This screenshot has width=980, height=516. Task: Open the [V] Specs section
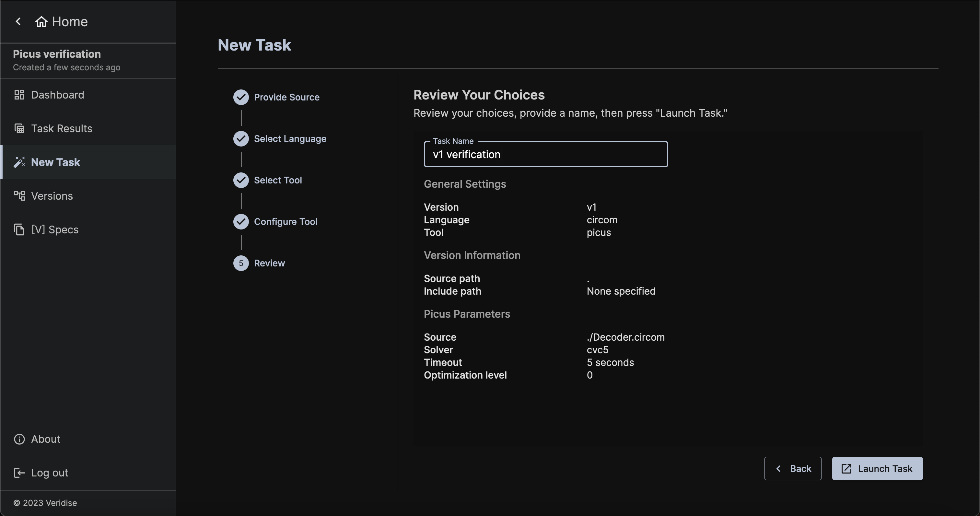[x=88, y=230]
